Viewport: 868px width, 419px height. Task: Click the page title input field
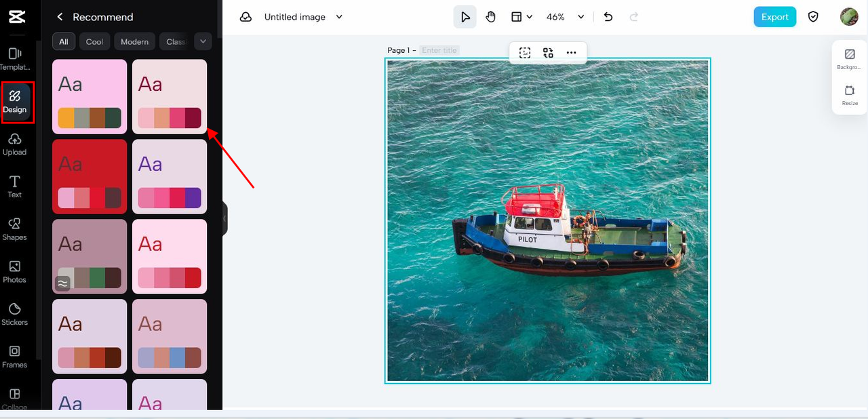(x=439, y=50)
